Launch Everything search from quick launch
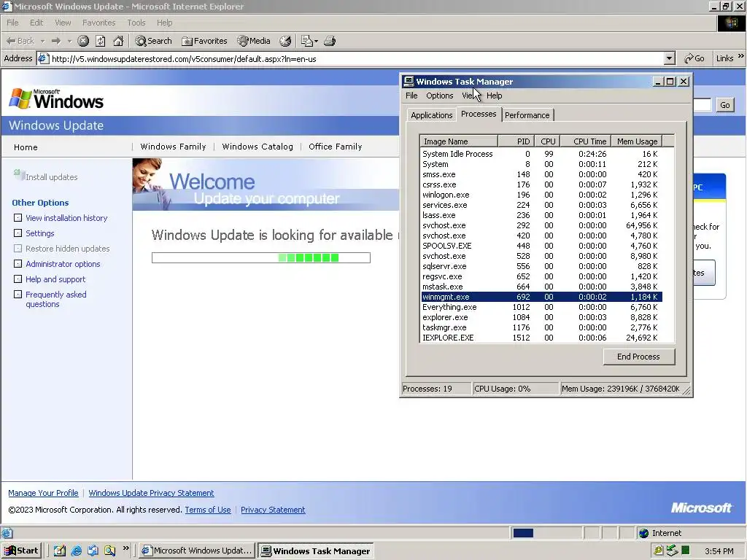This screenshot has width=747, height=560. (109, 551)
